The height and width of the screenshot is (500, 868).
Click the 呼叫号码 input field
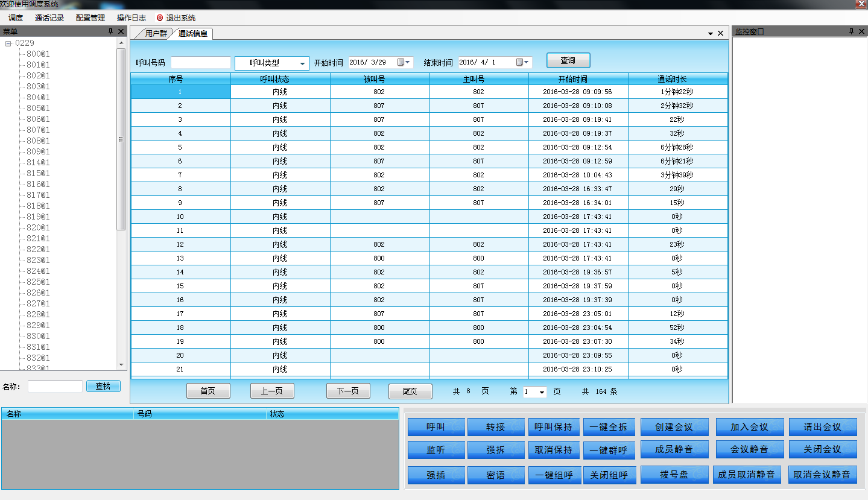[x=201, y=63]
